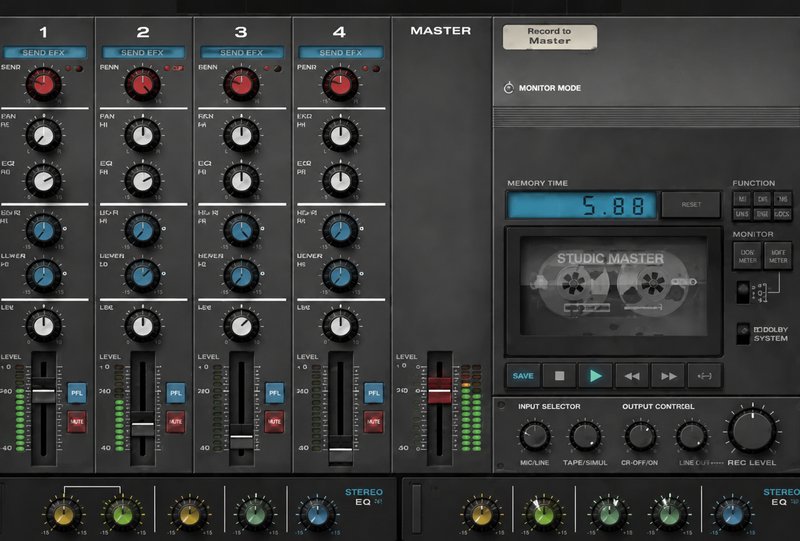Image resolution: width=800 pixels, height=541 pixels.
Task: Click the red send knob on channel 3
Action: click(241, 85)
